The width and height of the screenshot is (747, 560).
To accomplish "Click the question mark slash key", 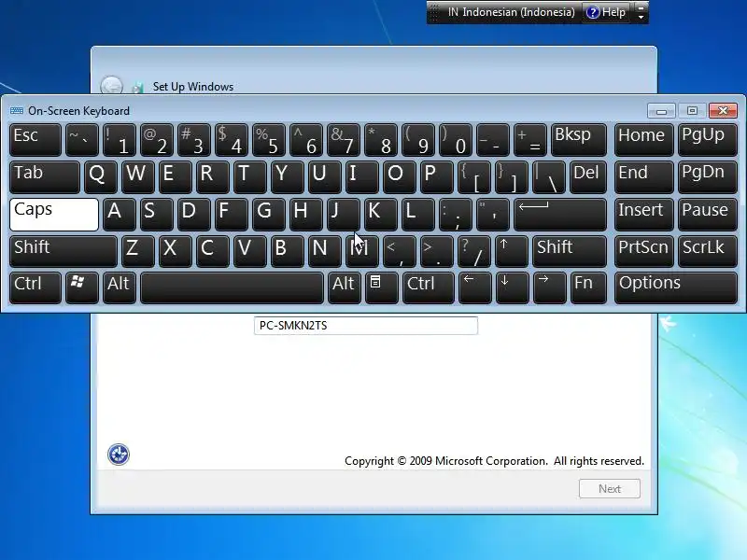I will [x=474, y=251].
